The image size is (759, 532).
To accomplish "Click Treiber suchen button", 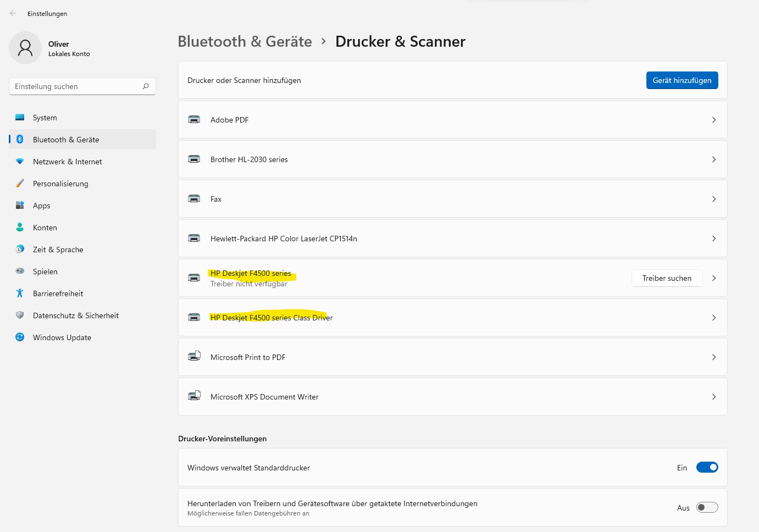I will point(667,278).
